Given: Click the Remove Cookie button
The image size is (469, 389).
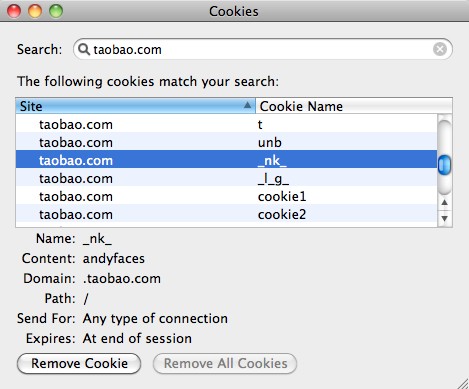Looking at the screenshot, I should [79, 363].
